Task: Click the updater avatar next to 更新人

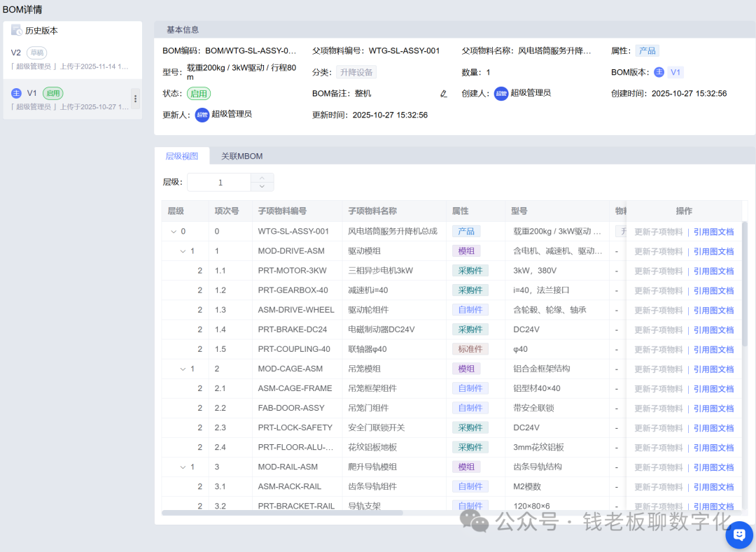Action: tap(202, 115)
